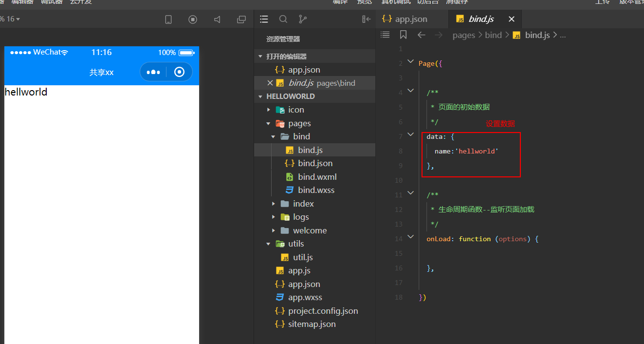The image size is (644, 344).
Task: Click the hellworld text in the simulator
Action: point(26,92)
